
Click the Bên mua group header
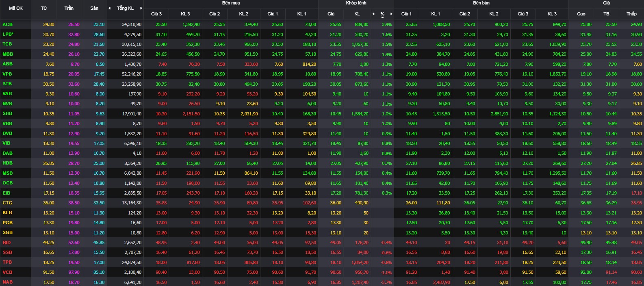[231, 3]
